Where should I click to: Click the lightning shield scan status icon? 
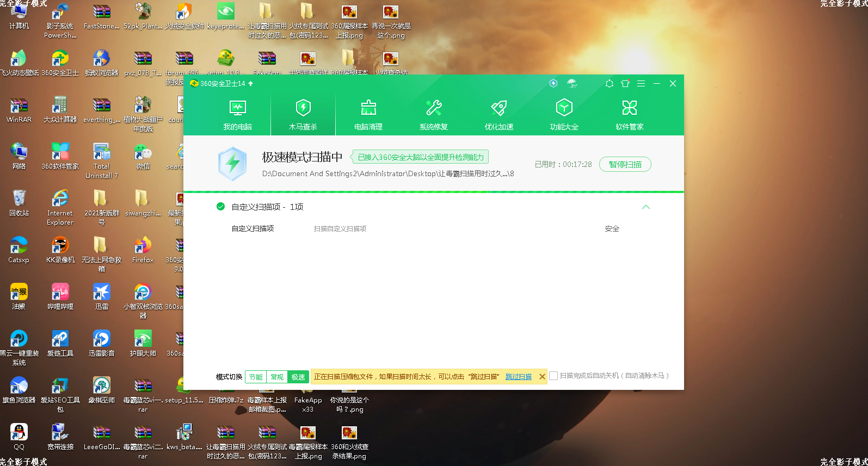(233, 164)
